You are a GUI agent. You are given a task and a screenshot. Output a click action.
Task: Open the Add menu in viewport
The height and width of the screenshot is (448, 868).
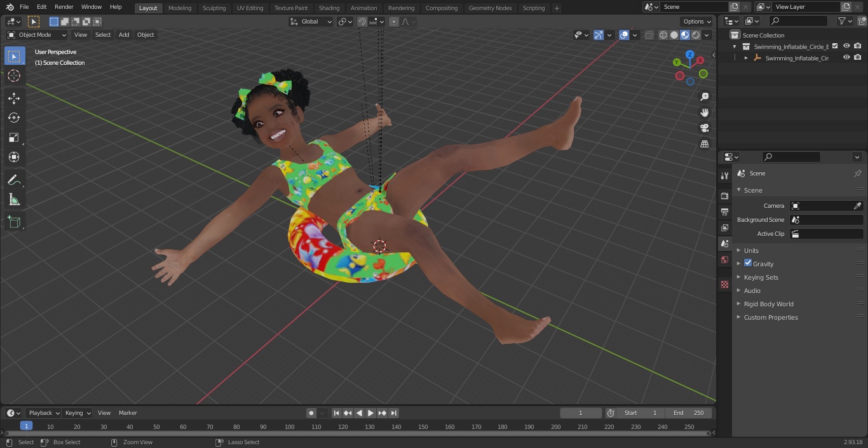124,35
